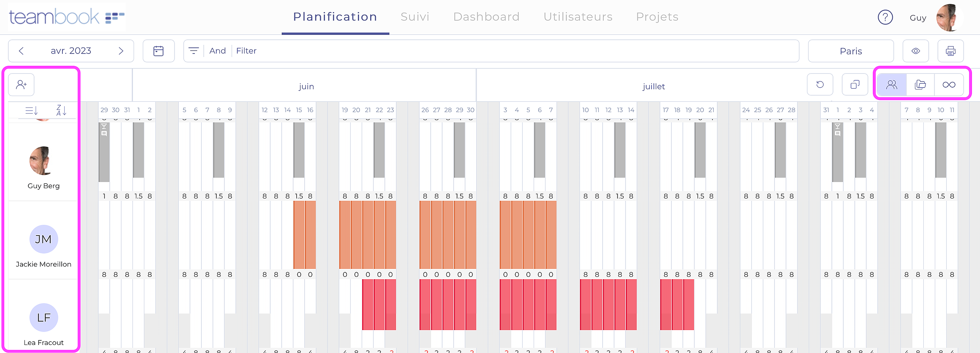
Task: Open the calendar picker icon
Action: (158, 50)
